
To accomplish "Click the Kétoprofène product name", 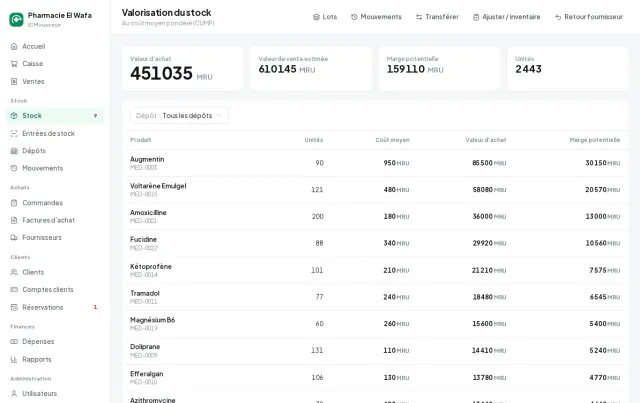I will 151,266.
